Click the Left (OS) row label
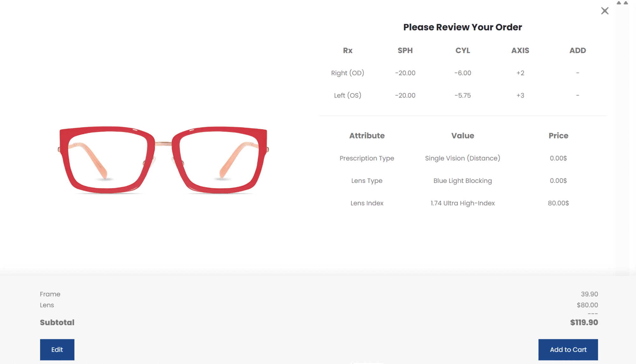The width and height of the screenshot is (636, 364). click(x=348, y=95)
